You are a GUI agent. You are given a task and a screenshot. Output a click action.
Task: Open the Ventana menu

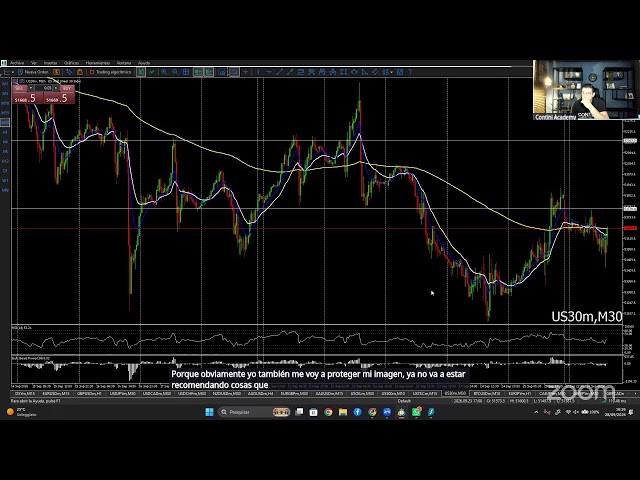click(124, 63)
